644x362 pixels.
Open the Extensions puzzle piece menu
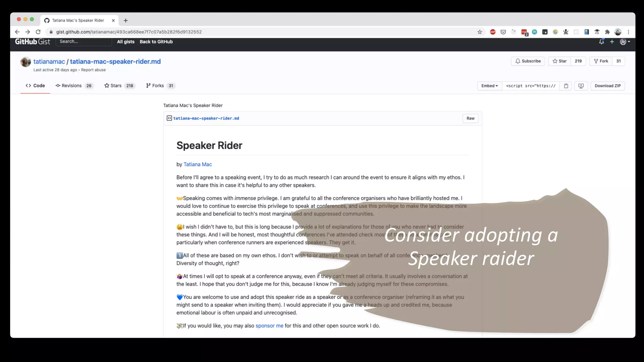point(607,32)
